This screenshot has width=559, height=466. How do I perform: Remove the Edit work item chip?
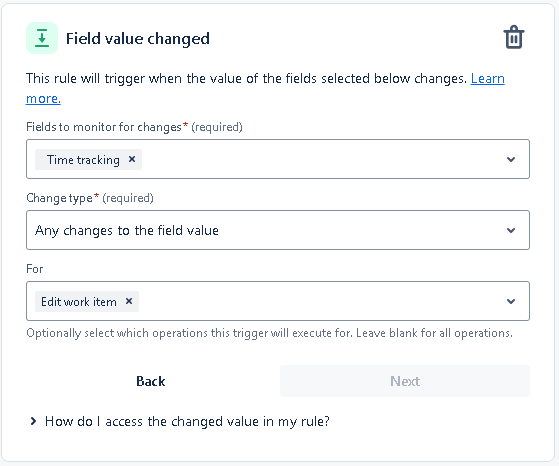[129, 301]
